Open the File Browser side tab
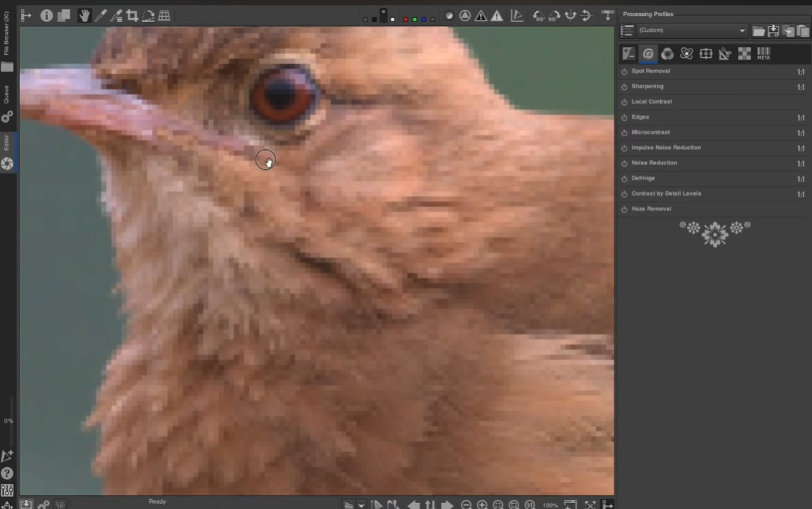 pyautogui.click(x=7, y=42)
